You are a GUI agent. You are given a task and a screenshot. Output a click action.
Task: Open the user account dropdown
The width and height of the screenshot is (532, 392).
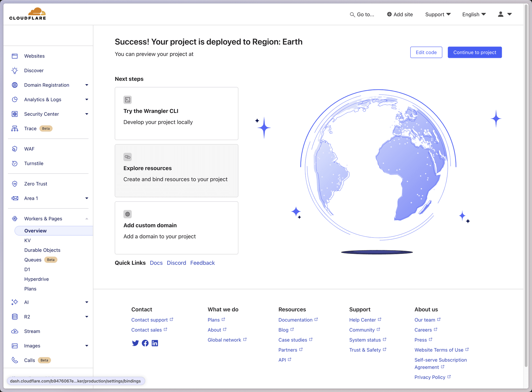coord(505,14)
